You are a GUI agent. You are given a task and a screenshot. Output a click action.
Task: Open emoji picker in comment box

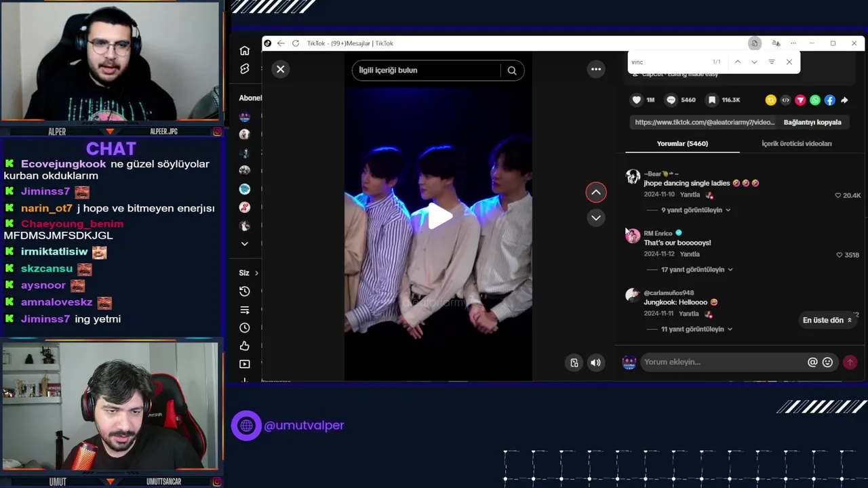pos(827,363)
